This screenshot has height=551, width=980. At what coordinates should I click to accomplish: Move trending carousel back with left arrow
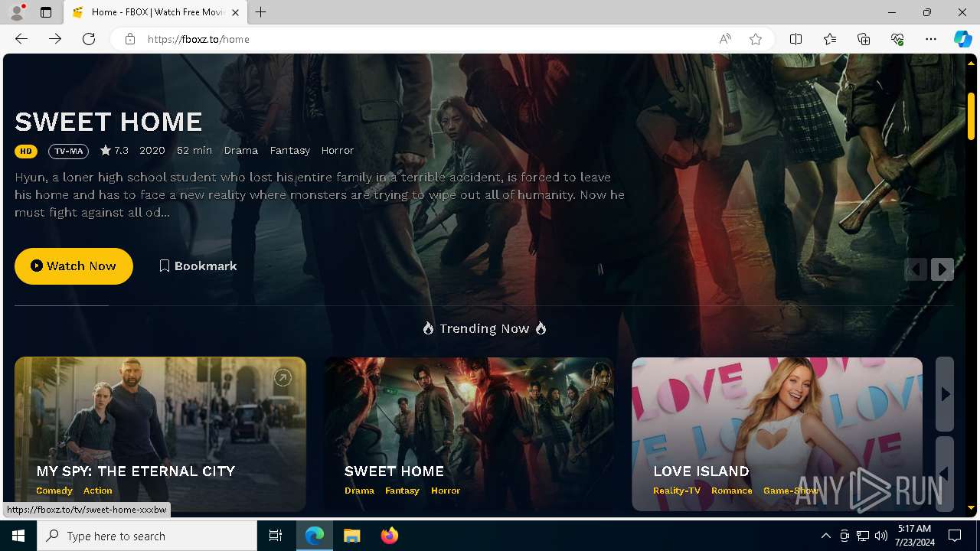tap(945, 474)
